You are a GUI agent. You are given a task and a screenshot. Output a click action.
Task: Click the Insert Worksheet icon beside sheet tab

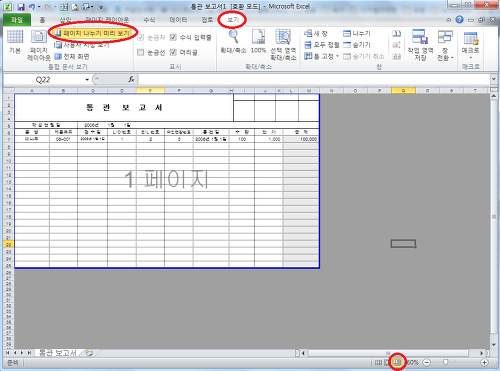point(89,353)
